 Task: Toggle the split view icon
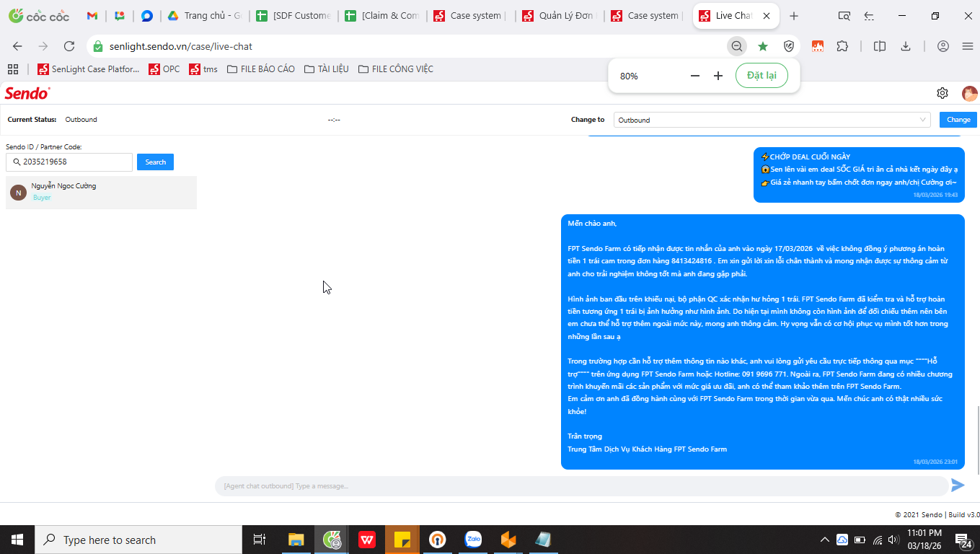(880, 46)
